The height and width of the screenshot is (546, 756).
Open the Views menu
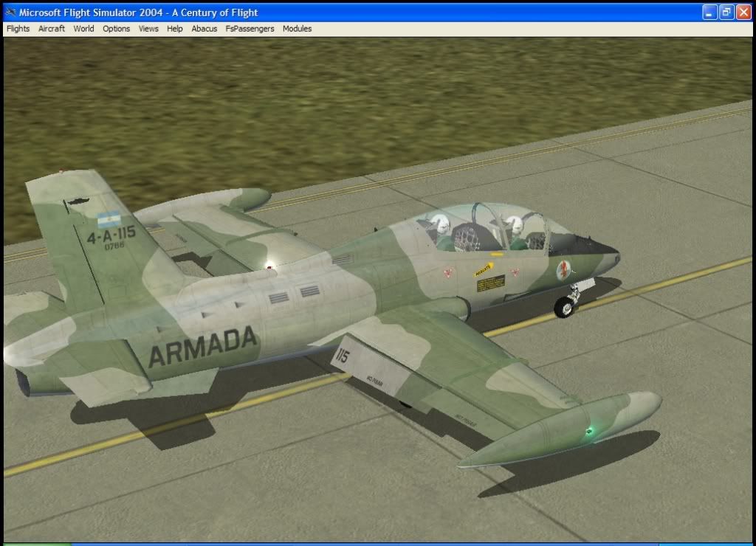point(148,29)
